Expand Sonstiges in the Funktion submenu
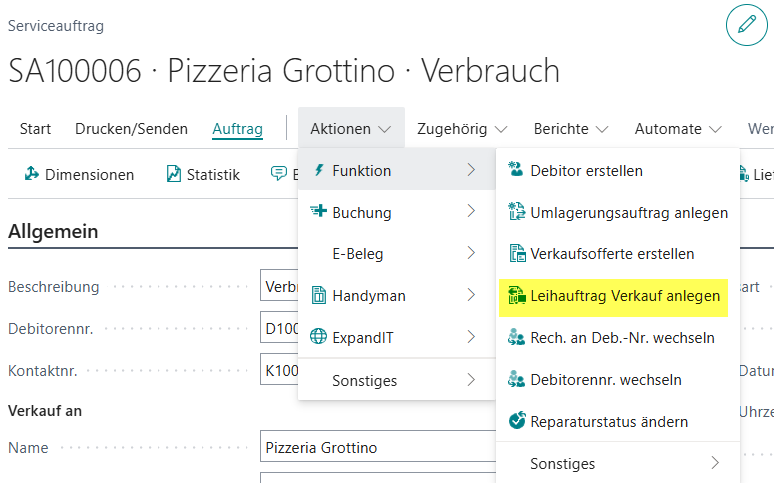The image size is (774, 483). (715, 463)
